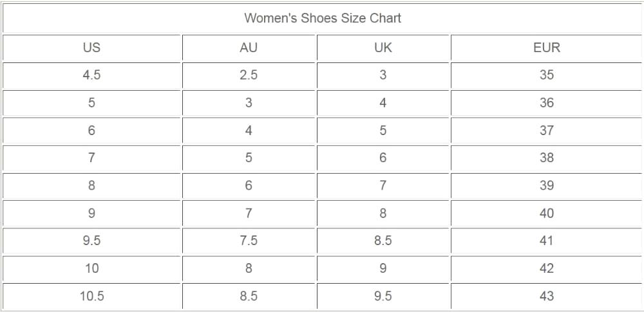The image size is (644, 312).
Task: Choose the EUR size 41 cell
Action: [547, 241]
